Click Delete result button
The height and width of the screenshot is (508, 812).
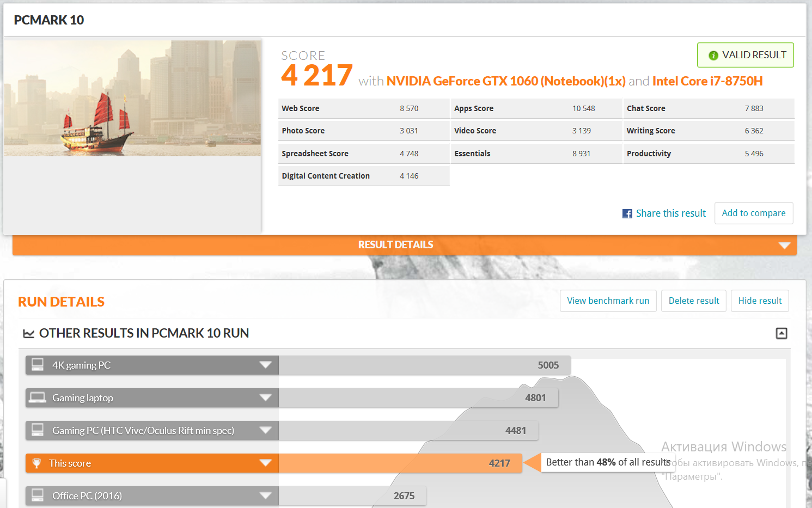[x=693, y=301]
